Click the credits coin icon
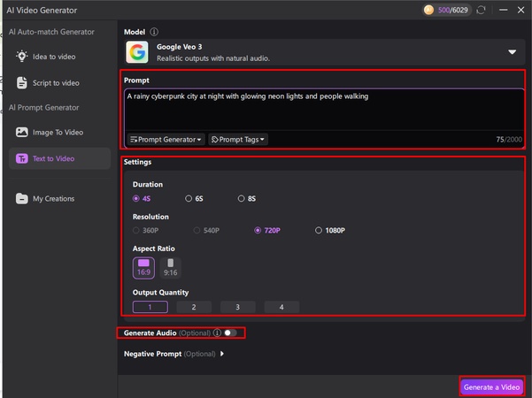Viewport: 532px width, 398px height. 428,10
